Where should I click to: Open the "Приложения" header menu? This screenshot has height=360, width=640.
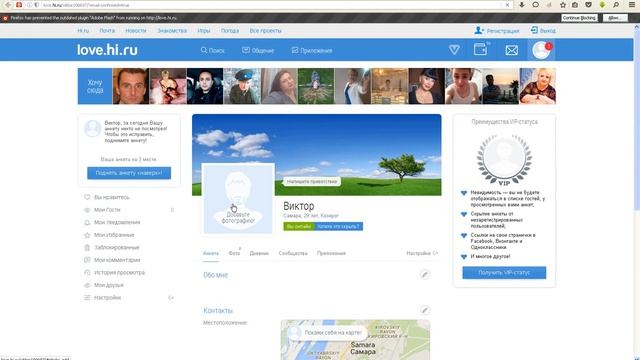pyautogui.click(x=312, y=51)
